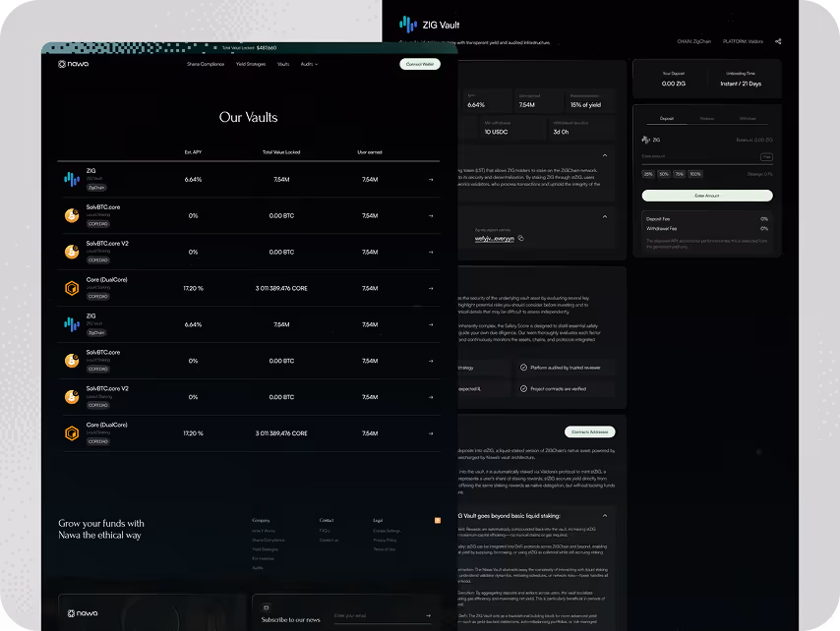The width and height of the screenshot is (840, 631).
Task: Click the Connect Wallet button
Action: (420, 64)
